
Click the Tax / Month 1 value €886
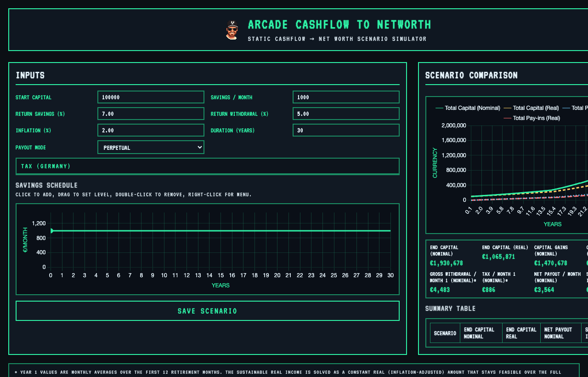489,290
